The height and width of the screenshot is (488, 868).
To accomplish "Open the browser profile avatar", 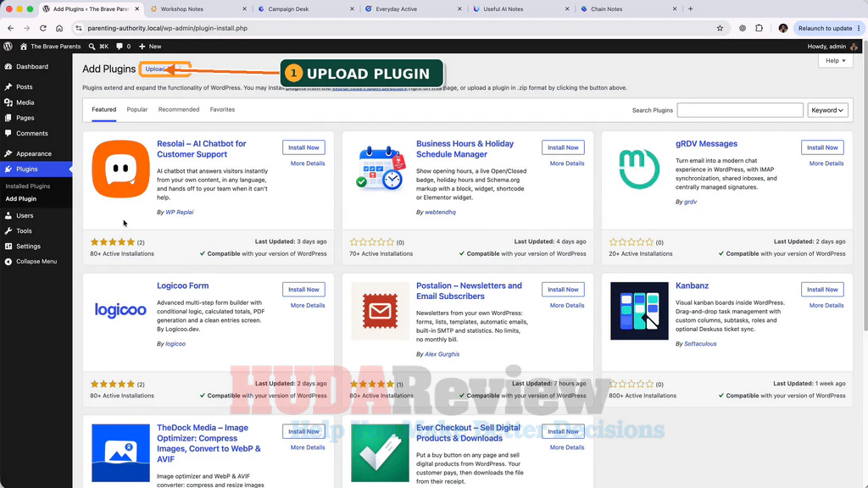I will (782, 28).
